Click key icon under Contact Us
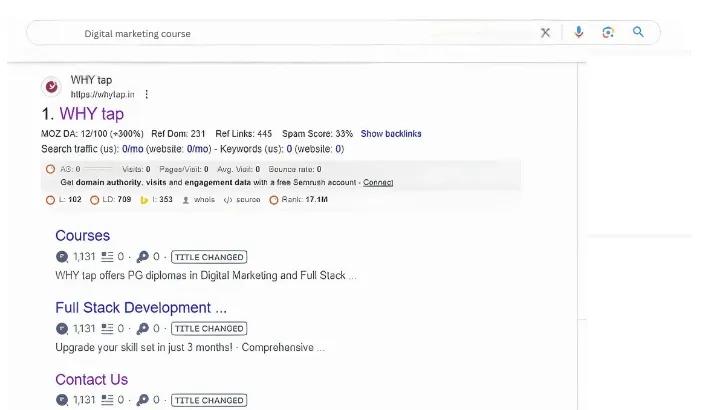The height and width of the screenshot is (410, 725). click(142, 400)
